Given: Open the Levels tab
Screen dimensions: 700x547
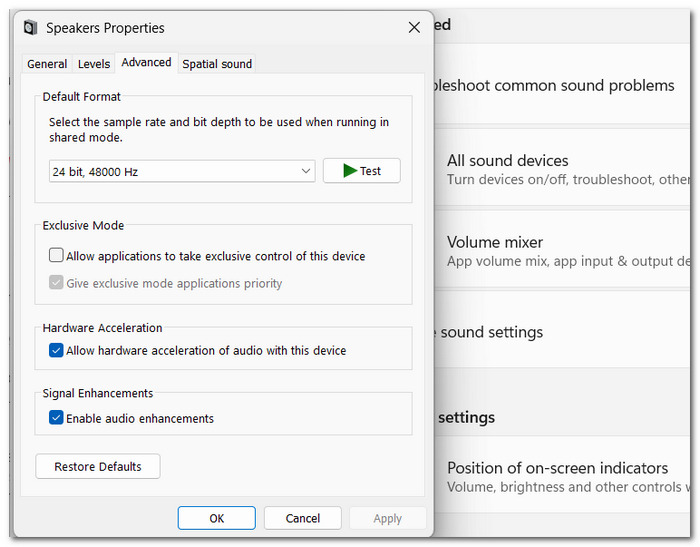Looking at the screenshot, I should point(94,64).
